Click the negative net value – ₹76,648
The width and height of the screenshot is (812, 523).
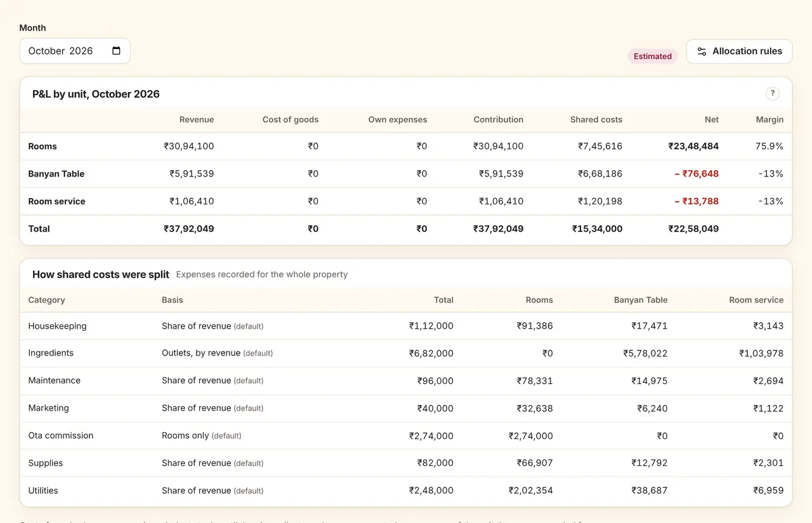[x=697, y=174]
